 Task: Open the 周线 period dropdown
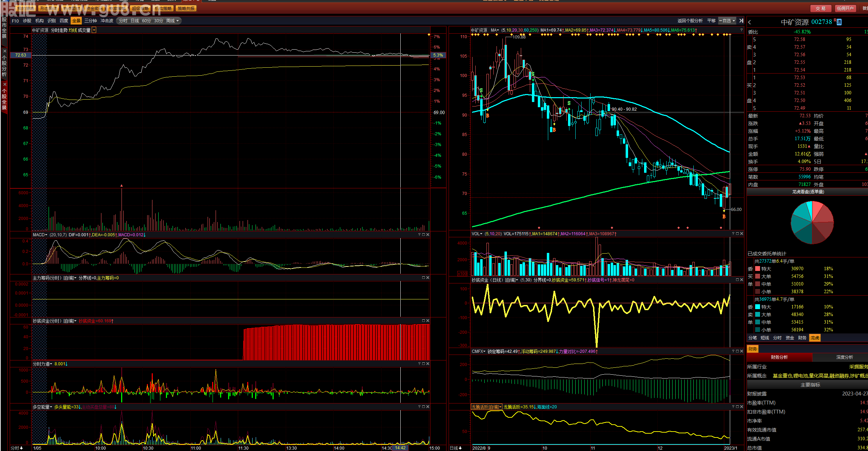point(173,21)
